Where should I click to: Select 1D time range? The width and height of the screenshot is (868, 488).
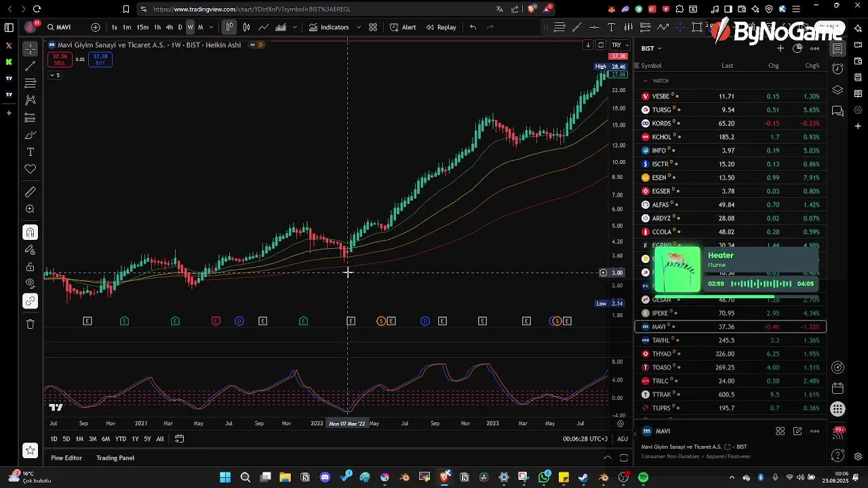click(54, 439)
